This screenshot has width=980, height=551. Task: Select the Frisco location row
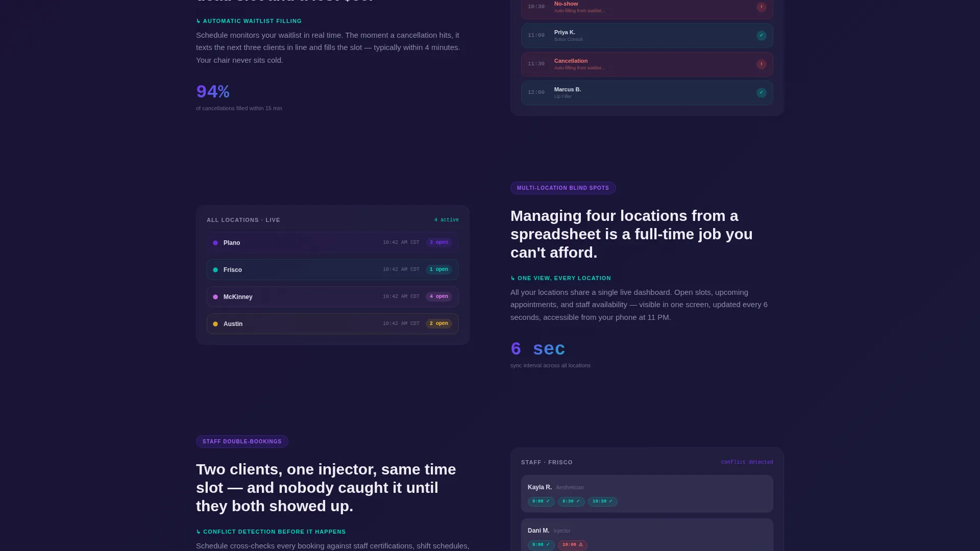[333, 270]
